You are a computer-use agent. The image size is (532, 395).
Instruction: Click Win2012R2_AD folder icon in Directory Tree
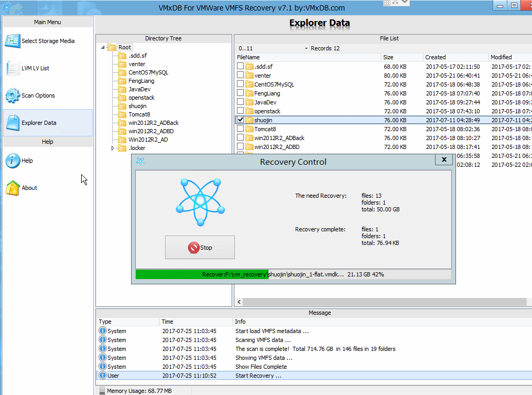coord(122,140)
